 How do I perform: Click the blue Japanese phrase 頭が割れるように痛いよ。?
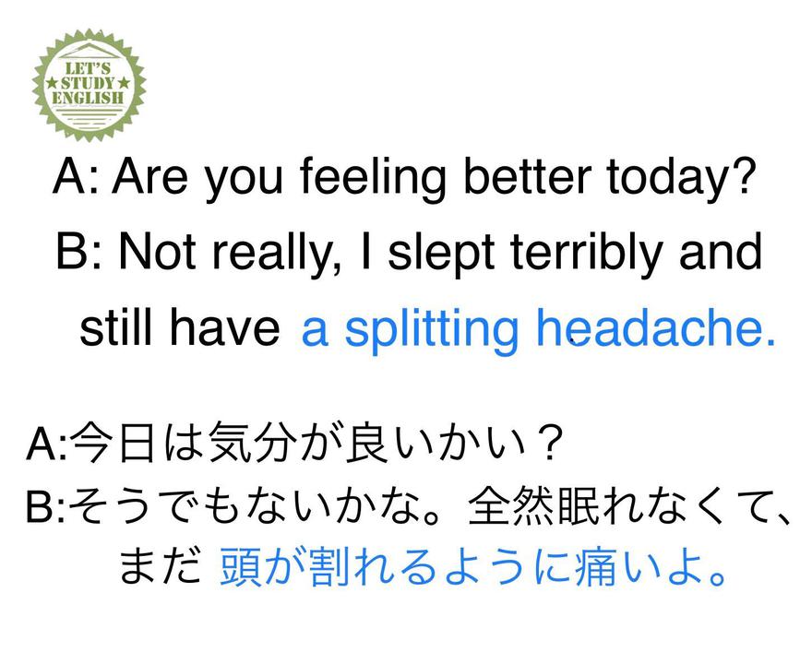(x=472, y=568)
